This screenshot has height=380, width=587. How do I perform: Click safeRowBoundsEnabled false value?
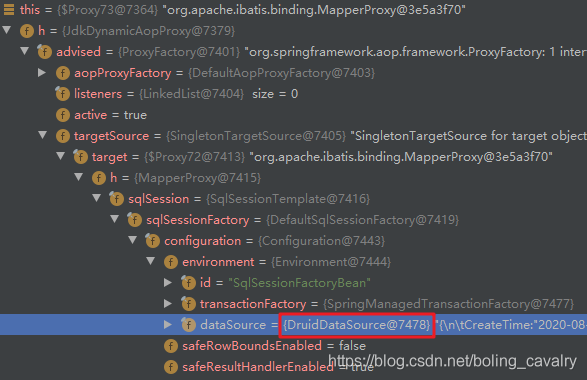coord(352,346)
